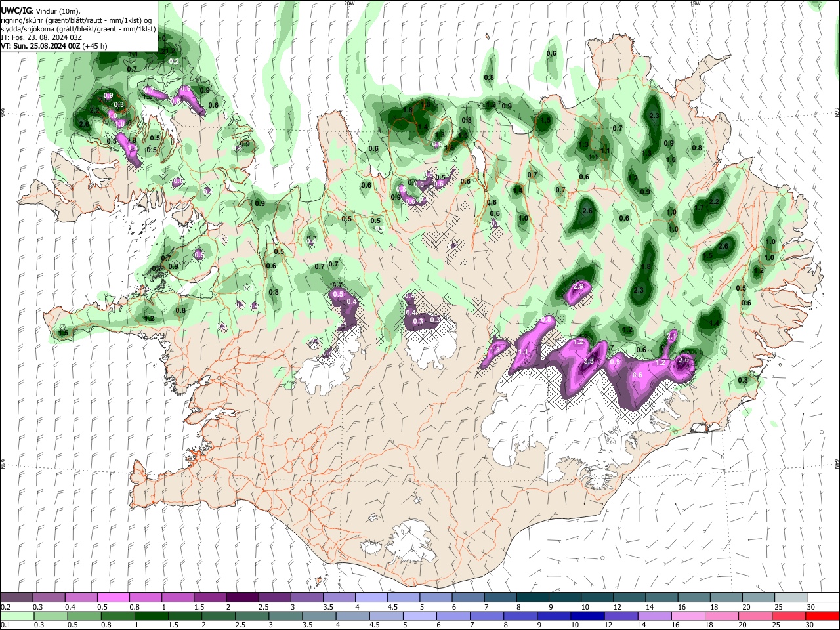Screen dimensions: 840x630
Task: Click the 5 light periwinkle swatch, lower legend
Action: 419,616
